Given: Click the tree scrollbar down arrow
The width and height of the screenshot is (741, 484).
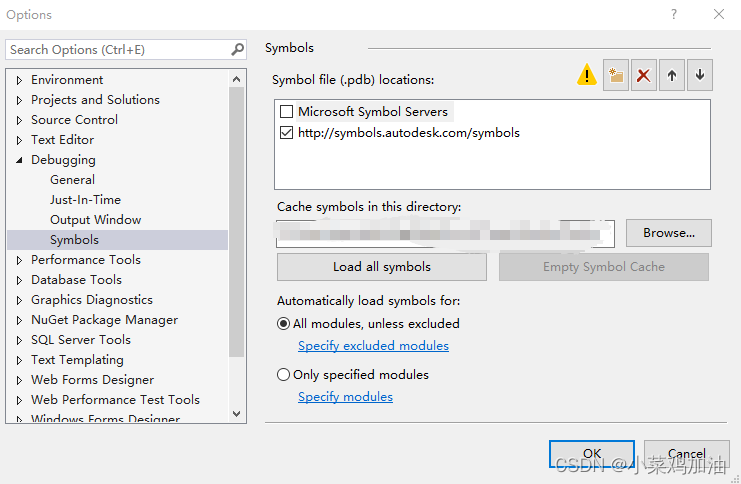Looking at the screenshot, I should pyautogui.click(x=237, y=414).
